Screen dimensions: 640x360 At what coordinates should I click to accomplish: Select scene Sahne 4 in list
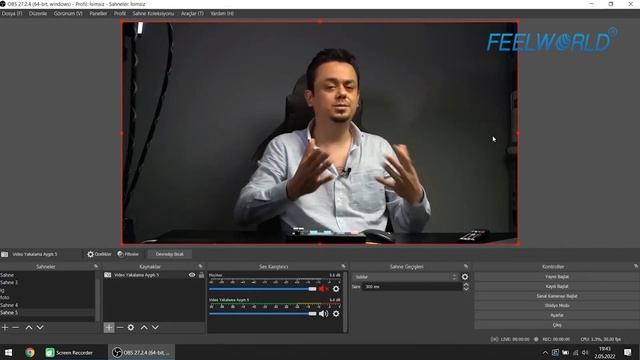click(47, 305)
